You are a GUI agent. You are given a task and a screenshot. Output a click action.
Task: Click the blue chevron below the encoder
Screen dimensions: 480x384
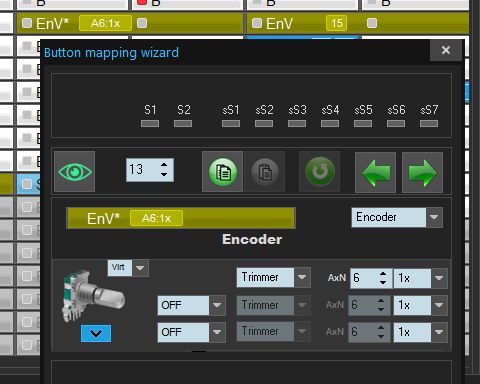(x=96, y=333)
